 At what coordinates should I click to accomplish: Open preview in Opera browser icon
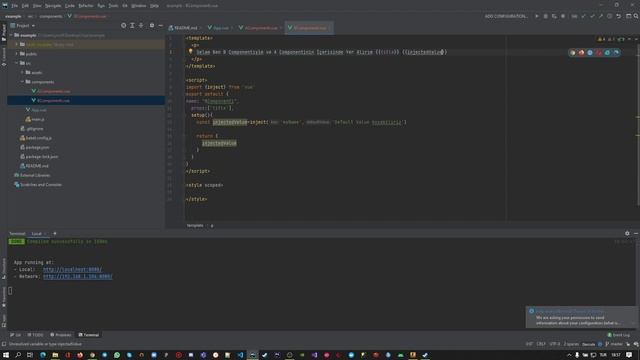click(599, 53)
